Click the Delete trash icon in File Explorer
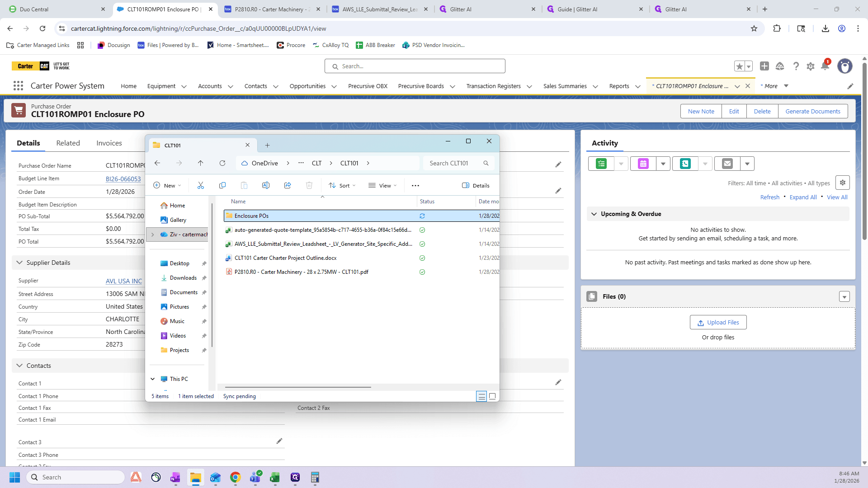This screenshot has height=488, width=868. click(x=309, y=185)
